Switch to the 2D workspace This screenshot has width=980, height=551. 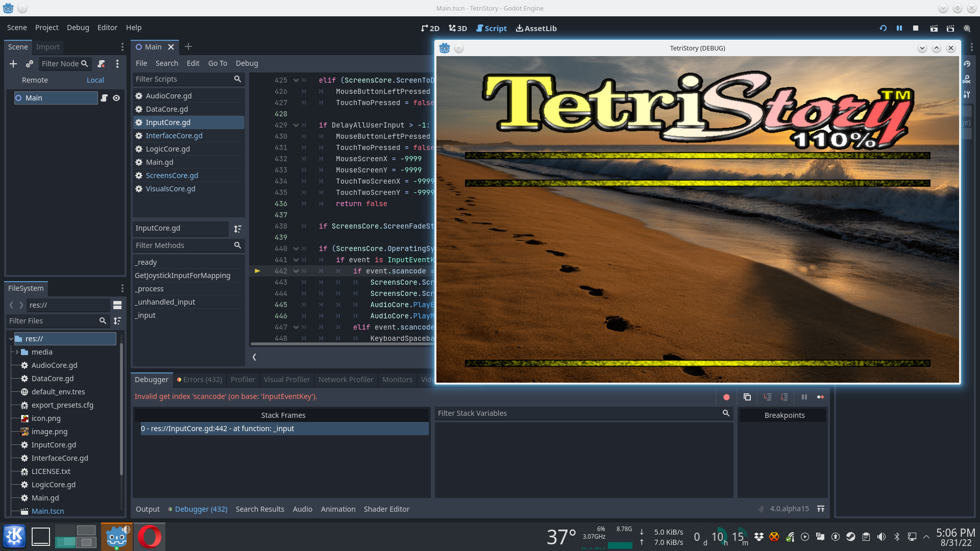coord(430,29)
